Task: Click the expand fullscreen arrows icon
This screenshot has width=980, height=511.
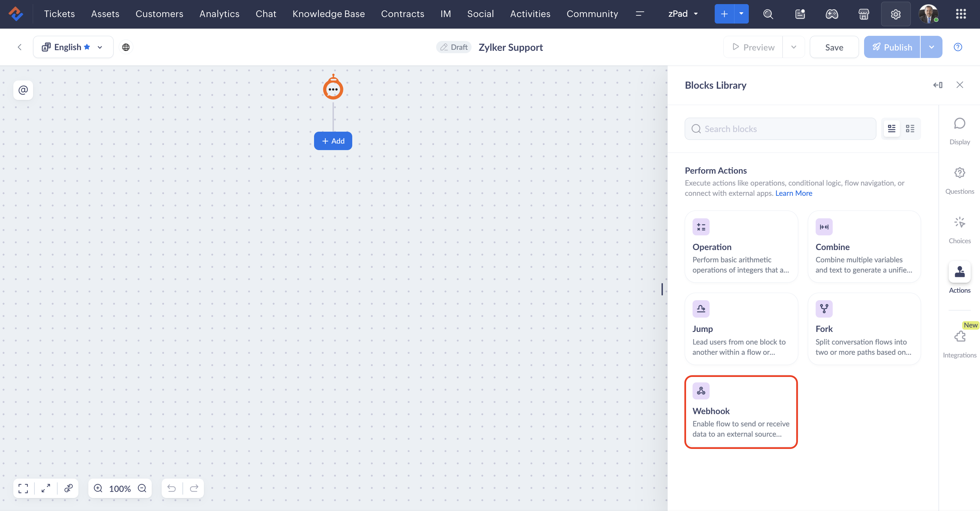Action: click(x=46, y=488)
